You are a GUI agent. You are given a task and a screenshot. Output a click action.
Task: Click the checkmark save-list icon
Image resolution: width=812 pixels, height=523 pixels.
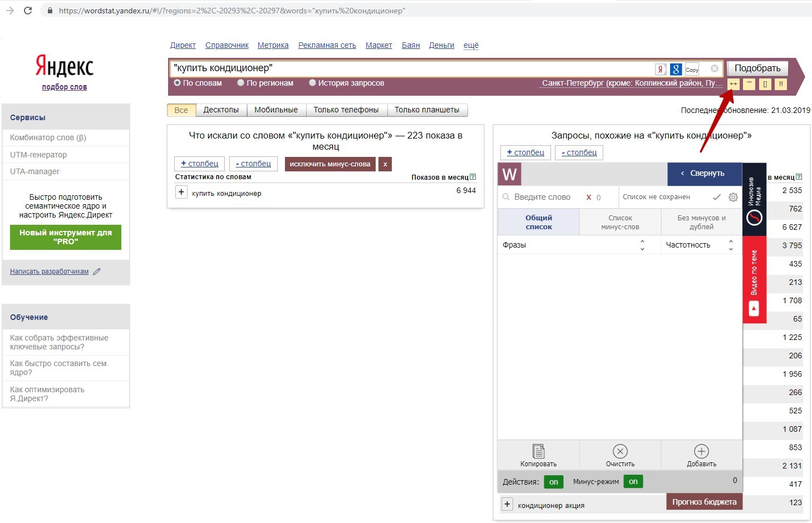[x=717, y=197]
